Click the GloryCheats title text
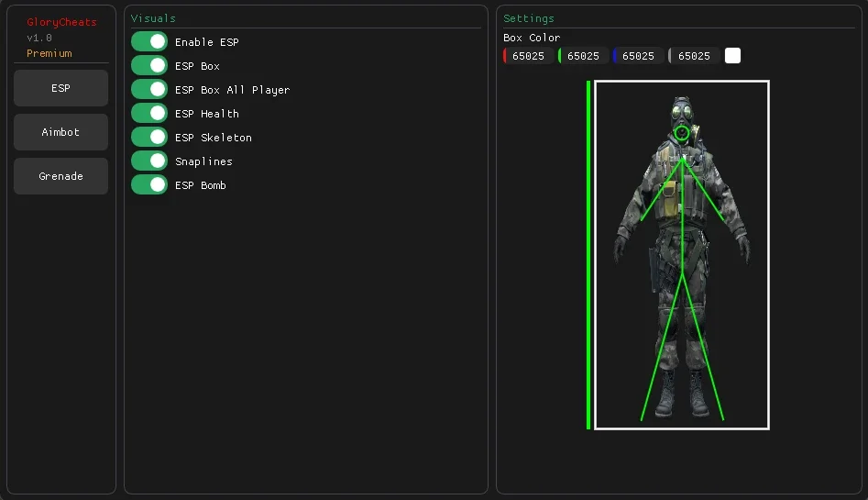The height and width of the screenshot is (500, 868). [x=61, y=22]
